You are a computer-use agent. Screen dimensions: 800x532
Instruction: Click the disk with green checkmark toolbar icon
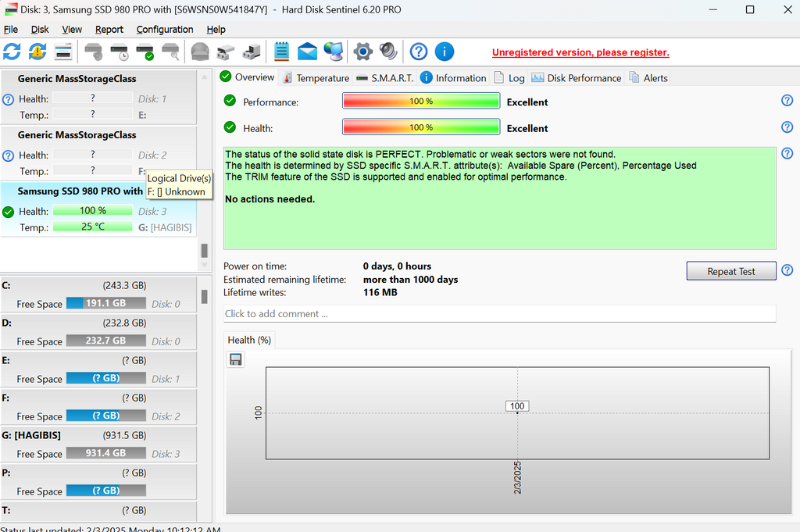(x=145, y=52)
